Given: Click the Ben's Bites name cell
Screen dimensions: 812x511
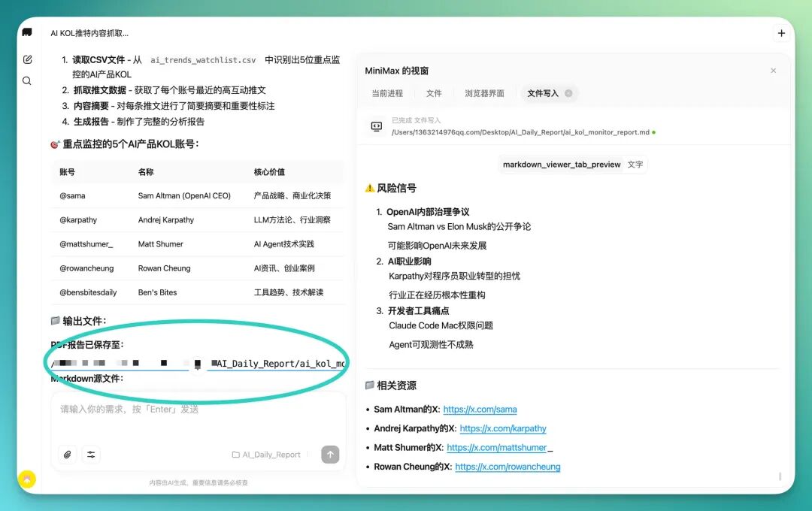Looking at the screenshot, I should tap(157, 292).
